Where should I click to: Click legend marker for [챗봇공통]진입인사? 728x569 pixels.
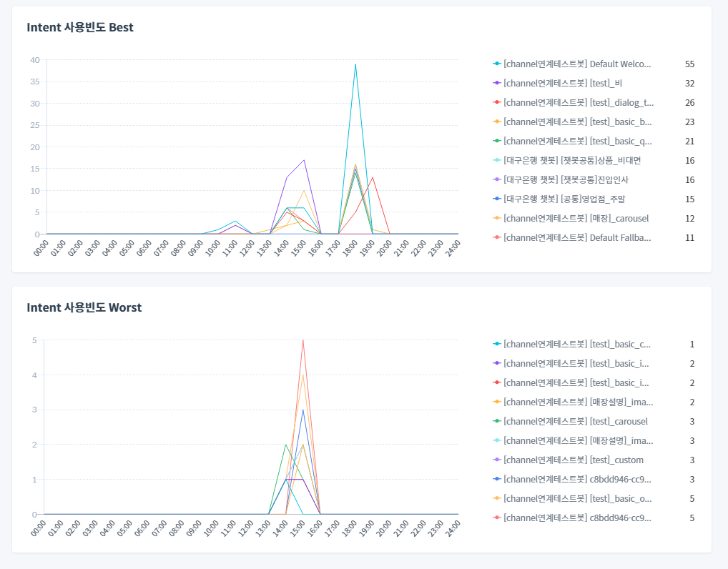coord(497,180)
